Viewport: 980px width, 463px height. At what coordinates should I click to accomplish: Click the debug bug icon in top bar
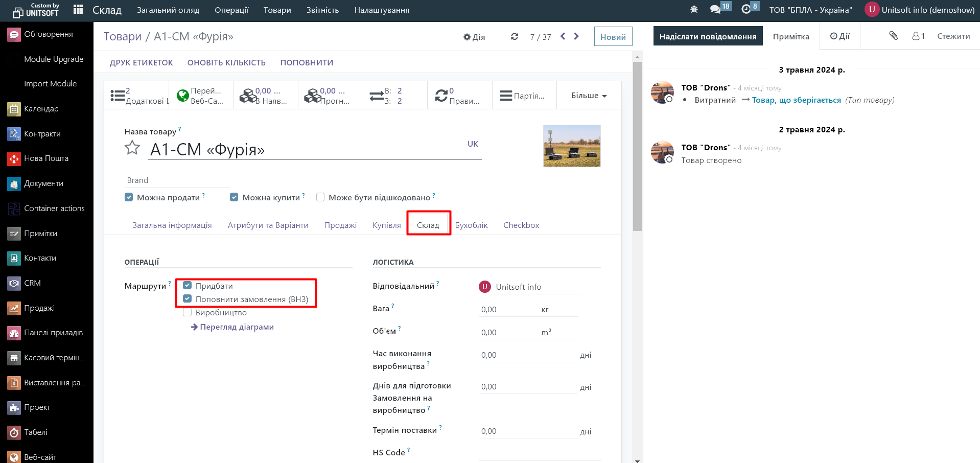(x=694, y=10)
